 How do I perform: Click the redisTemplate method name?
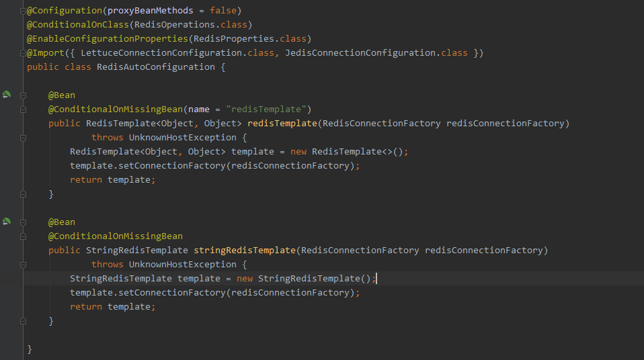pyautogui.click(x=282, y=123)
